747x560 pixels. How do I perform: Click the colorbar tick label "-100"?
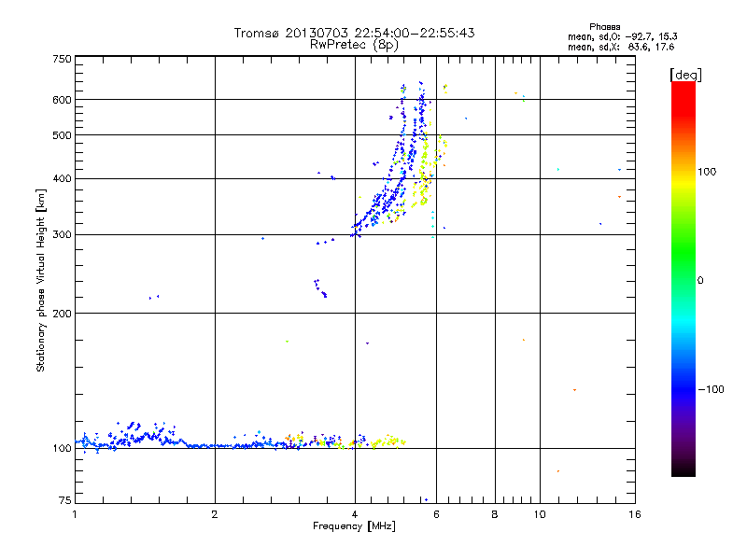tap(711, 389)
